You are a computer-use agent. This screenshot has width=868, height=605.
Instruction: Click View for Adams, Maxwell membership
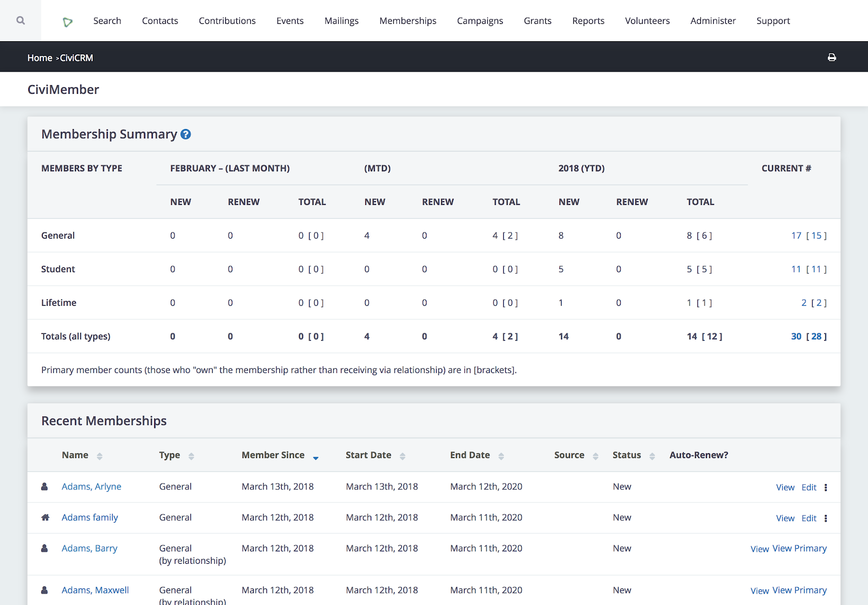(759, 591)
